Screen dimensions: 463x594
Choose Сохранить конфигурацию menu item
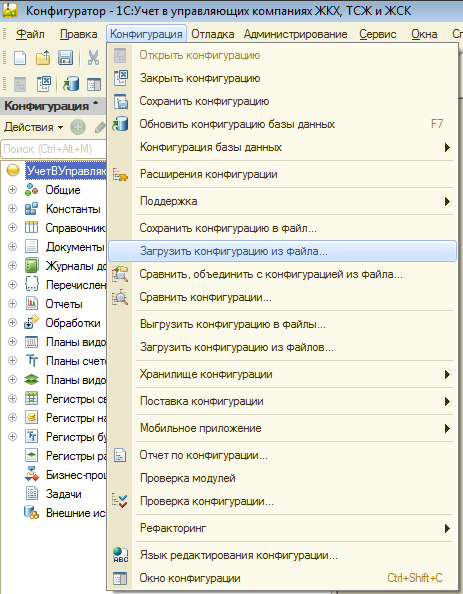pos(282,101)
